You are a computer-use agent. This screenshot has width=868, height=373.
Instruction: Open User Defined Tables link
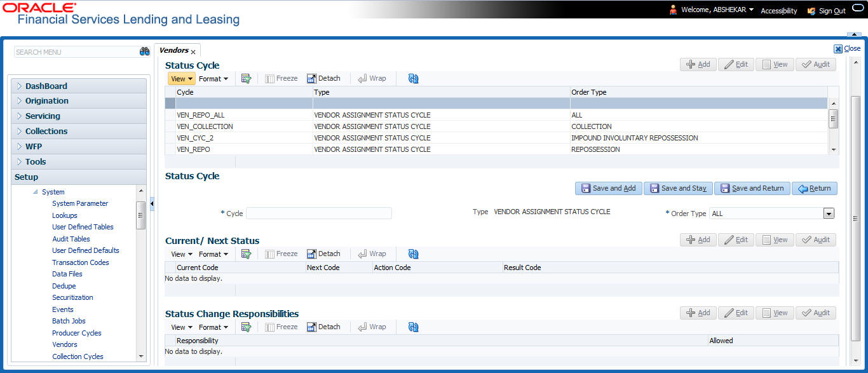pos(83,227)
